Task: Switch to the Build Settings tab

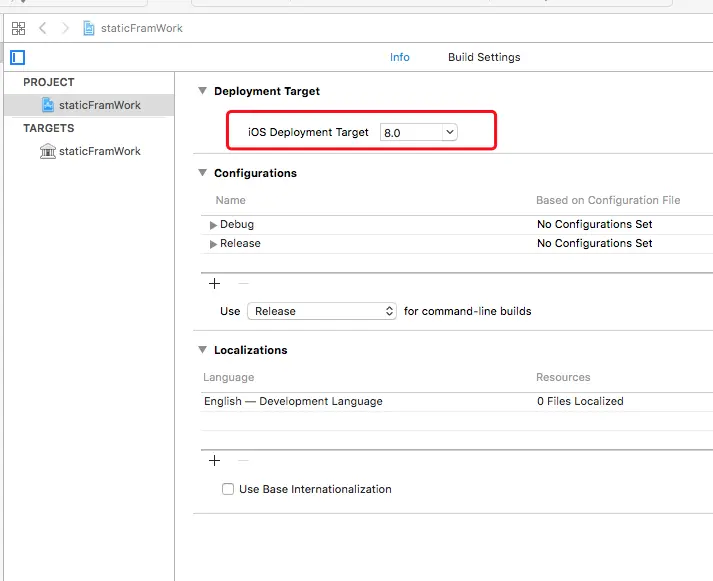Action: 484,57
